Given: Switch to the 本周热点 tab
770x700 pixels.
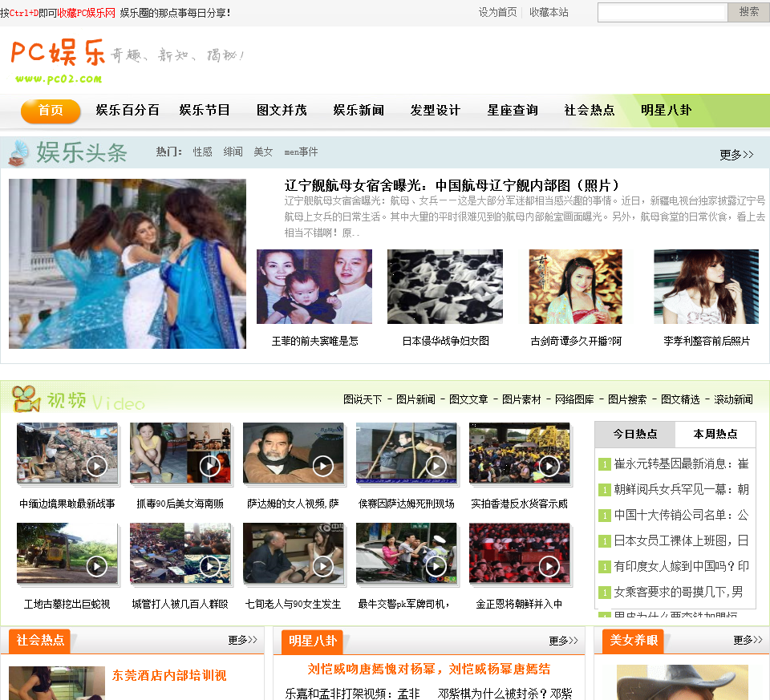Looking at the screenshot, I should (715, 434).
